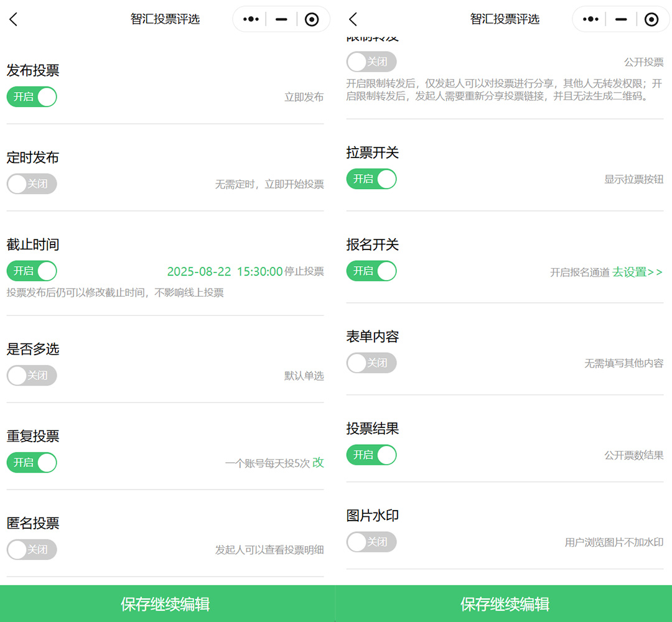
Task: Enable the 定时发布 switch
Action: (32, 184)
